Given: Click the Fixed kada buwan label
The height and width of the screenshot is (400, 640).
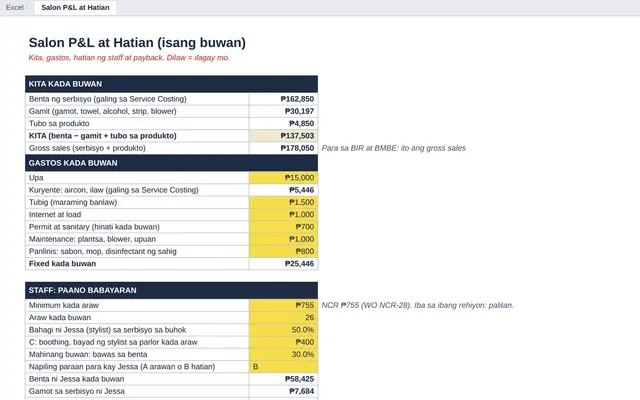Looking at the screenshot, I should click(137, 263).
